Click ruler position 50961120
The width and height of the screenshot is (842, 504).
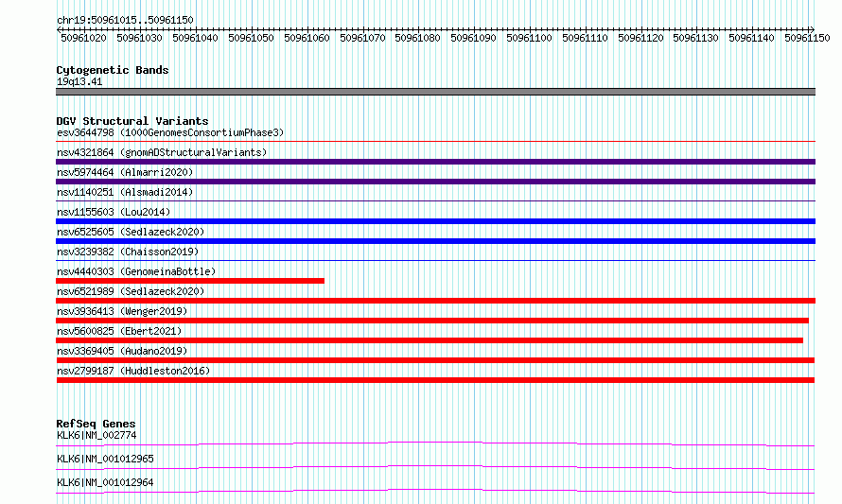641,38
